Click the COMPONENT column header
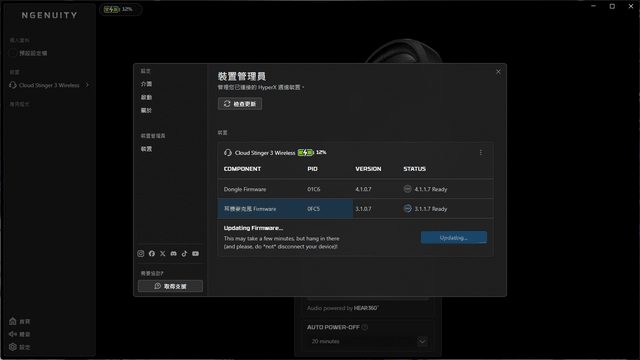This screenshot has height=360, width=640. [242, 169]
